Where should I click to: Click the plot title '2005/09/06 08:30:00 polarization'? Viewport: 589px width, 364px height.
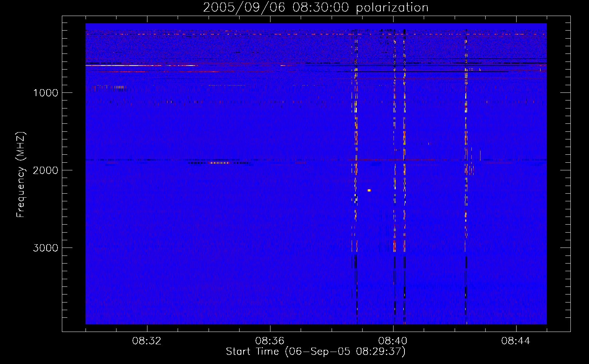coord(316,7)
